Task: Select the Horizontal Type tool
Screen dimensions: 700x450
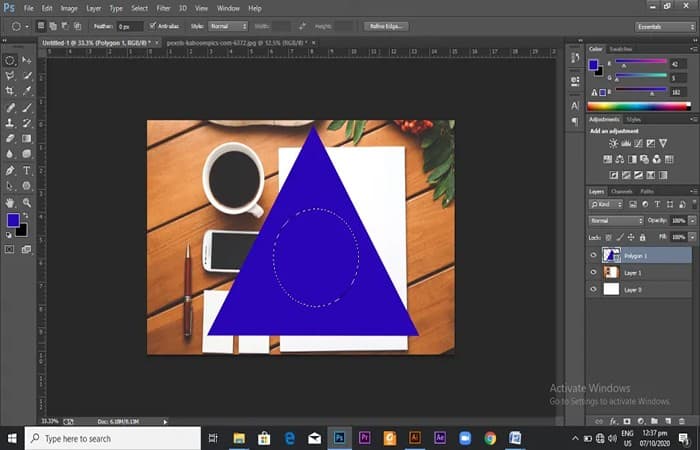Action: (27, 171)
